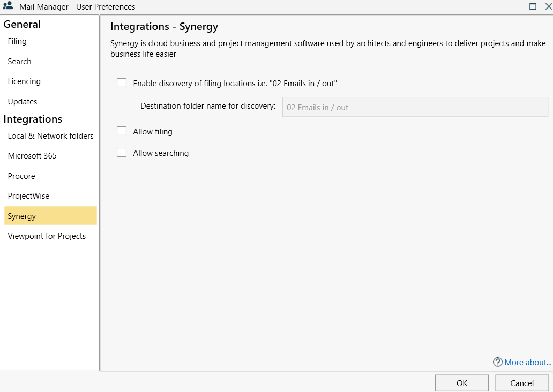553x392 pixels.
Task: Follow the More about... link
Action: (x=527, y=363)
